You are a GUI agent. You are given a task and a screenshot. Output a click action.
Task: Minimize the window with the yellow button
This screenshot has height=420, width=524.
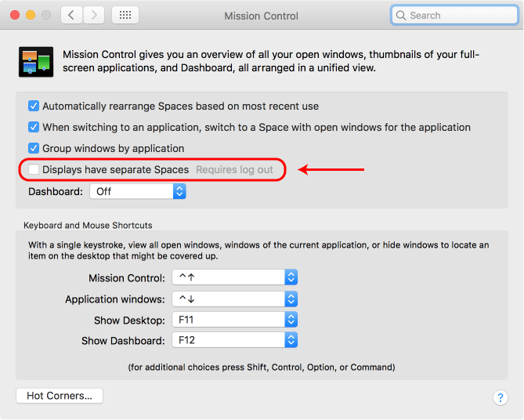point(31,15)
